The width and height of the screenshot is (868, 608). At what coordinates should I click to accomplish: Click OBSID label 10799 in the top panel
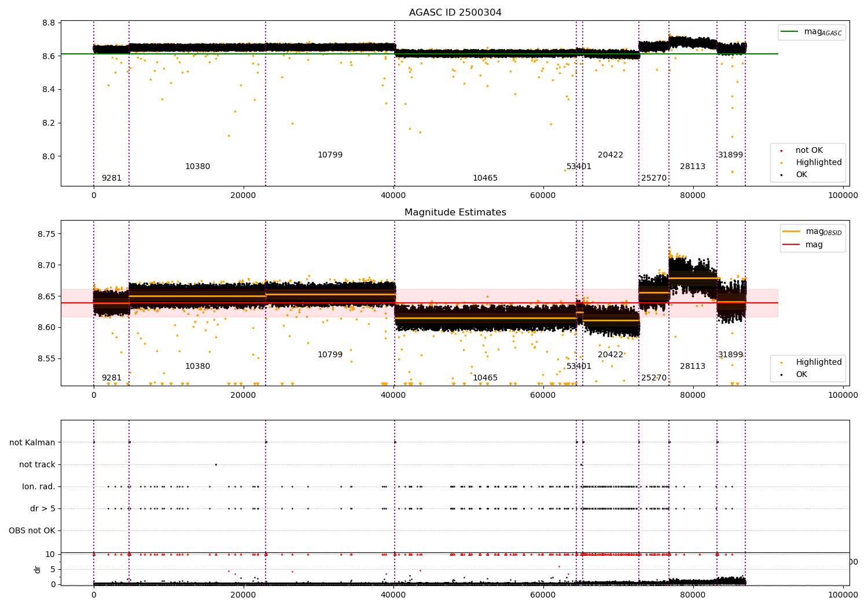(x=330, y=155)
